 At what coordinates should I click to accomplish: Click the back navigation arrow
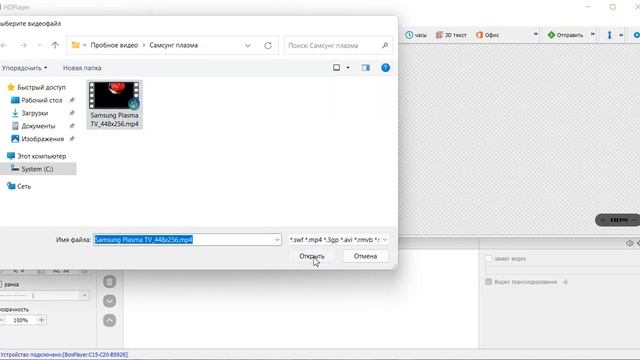(x=4, y=45)
